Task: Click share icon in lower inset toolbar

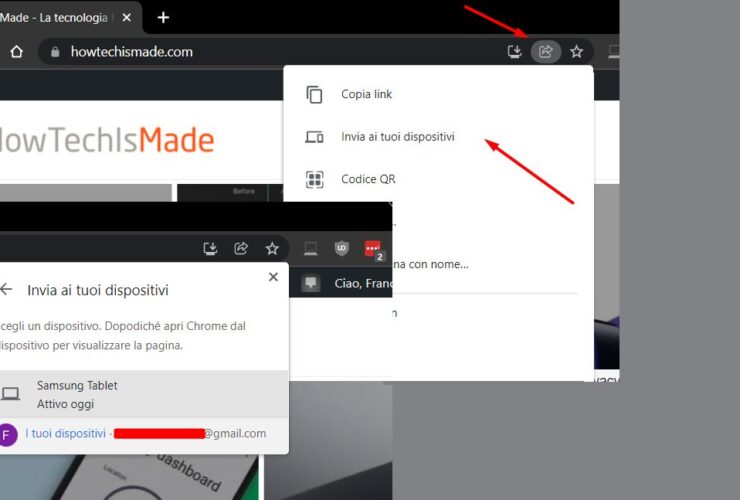Action: pos(241,248)
